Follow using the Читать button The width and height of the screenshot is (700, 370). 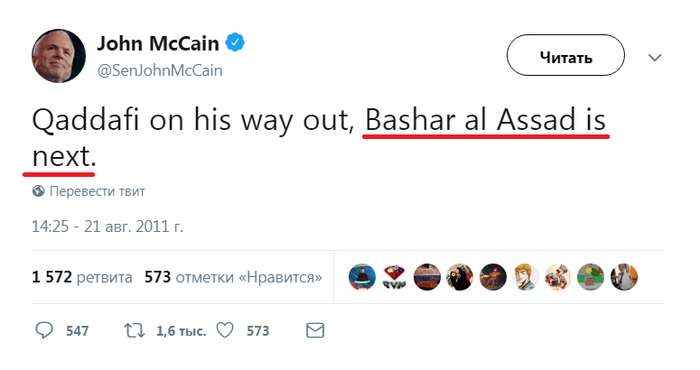tap(566, 55)
